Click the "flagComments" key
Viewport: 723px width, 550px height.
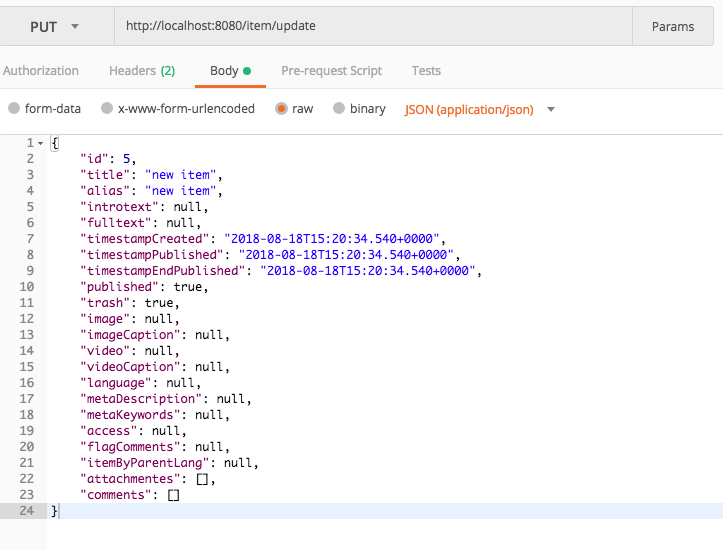pyautogui.click(x=130, y=447)
